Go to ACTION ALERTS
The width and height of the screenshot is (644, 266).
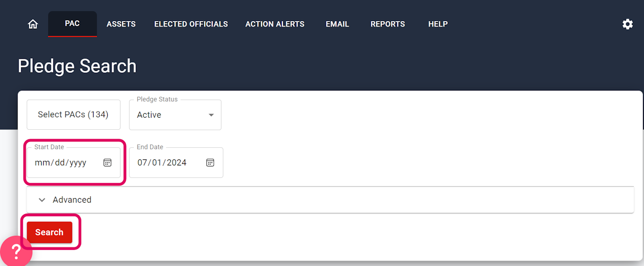pos(275,24)
